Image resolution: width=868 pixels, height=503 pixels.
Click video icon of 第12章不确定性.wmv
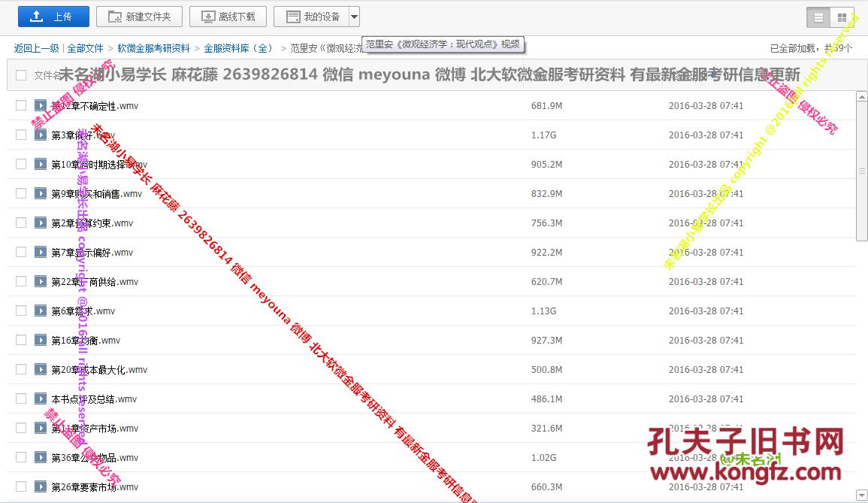pos(41,105)
